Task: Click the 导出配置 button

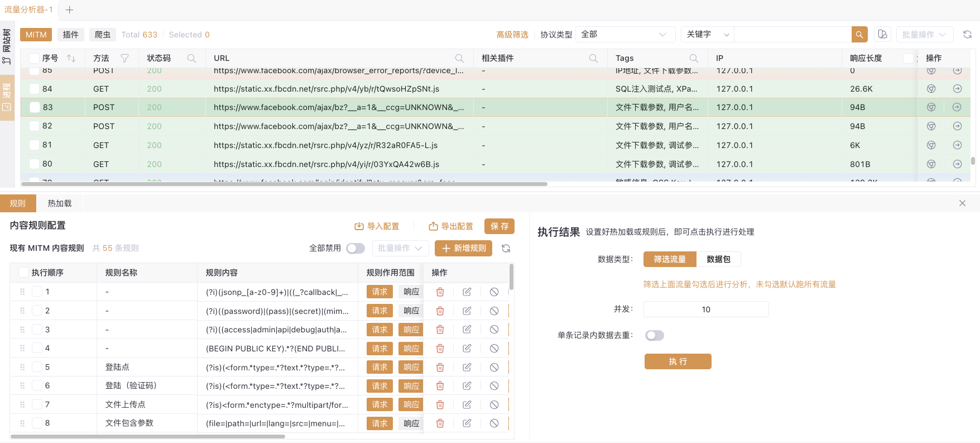Action: [451, 226]
